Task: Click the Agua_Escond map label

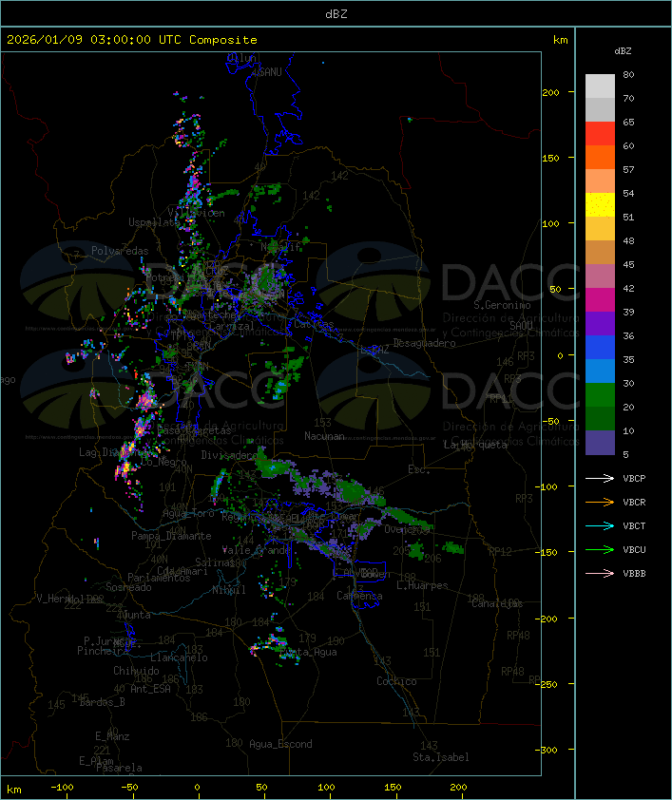Action: pyautogui.click(x=279, y=744)
